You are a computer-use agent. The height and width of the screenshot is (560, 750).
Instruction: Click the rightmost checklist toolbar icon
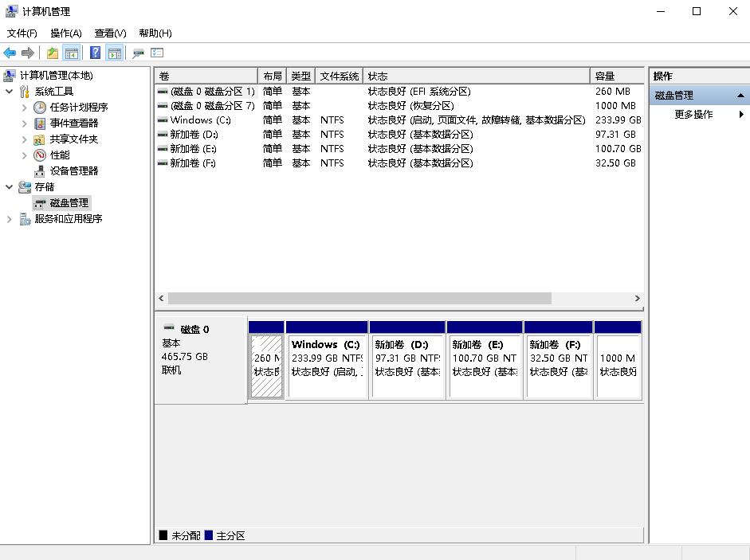[x=156, y=53]
